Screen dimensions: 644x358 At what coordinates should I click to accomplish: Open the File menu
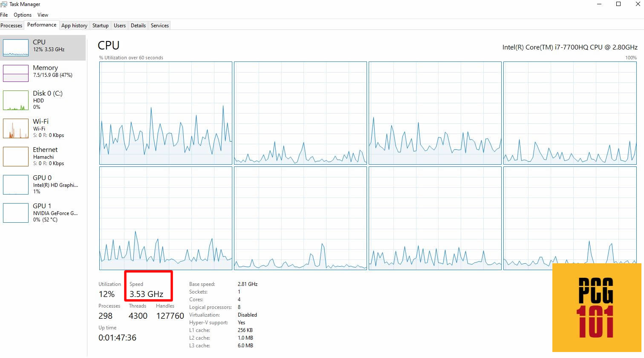tap(4, 15)
